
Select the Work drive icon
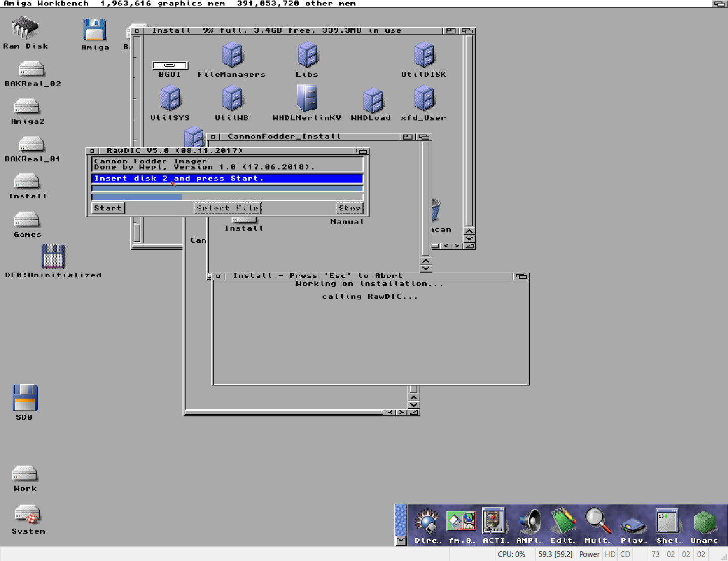point(25,473)
